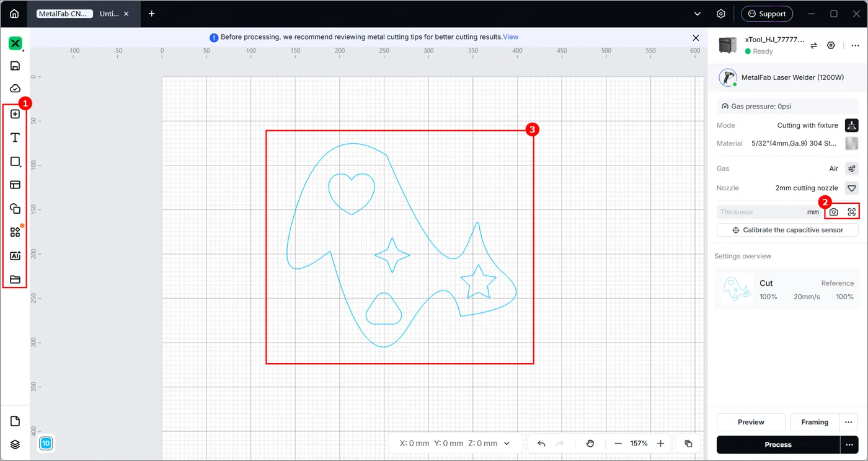Click the material swatch thumbnail

point(852,143)
